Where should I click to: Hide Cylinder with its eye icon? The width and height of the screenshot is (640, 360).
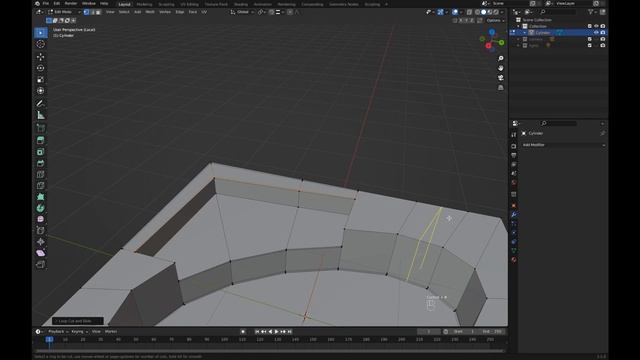point(596,33)
